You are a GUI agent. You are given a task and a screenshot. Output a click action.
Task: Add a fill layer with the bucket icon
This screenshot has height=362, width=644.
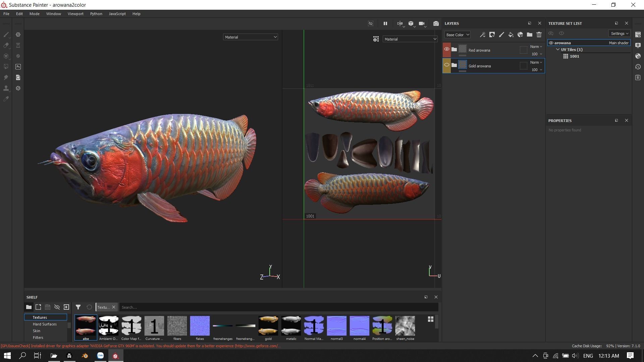tap(511, 35)
